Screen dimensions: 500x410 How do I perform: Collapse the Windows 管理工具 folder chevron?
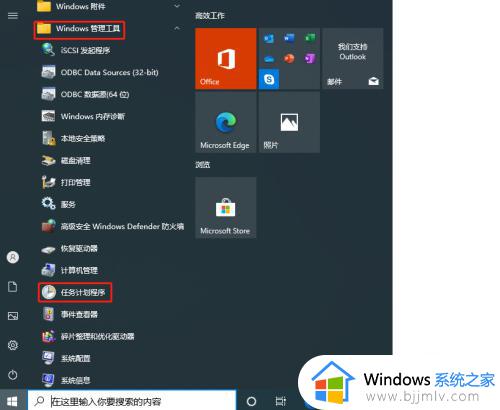pyautogui.click(x=177, y=28)
